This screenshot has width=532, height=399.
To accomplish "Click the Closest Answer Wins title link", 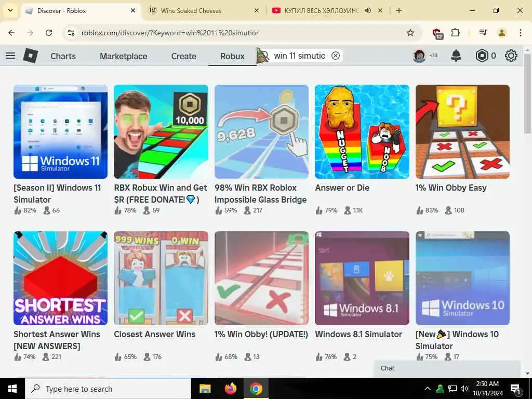I will point(155,334).
